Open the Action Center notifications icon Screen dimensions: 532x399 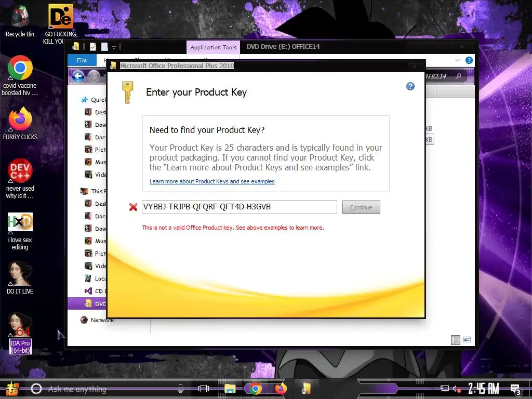(516, 390)
